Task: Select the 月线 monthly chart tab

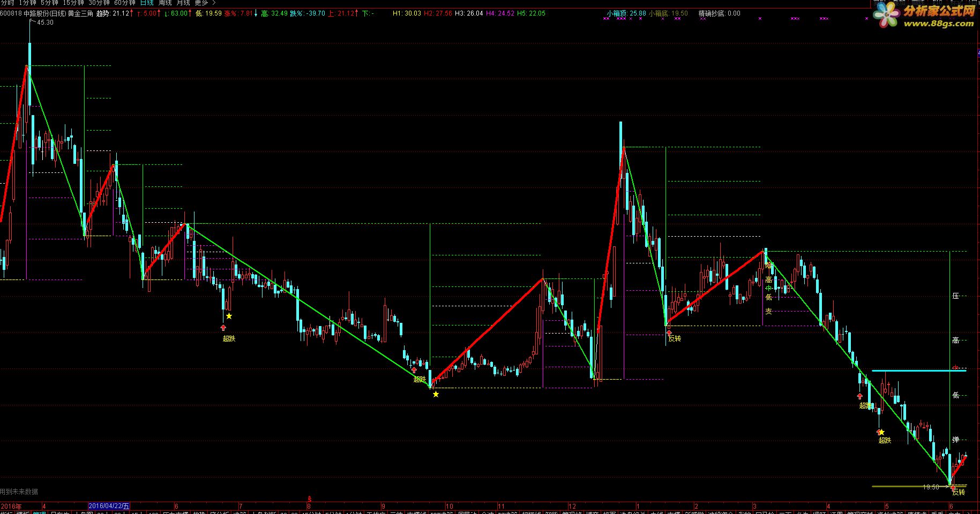Action: (x=183, y=3)
